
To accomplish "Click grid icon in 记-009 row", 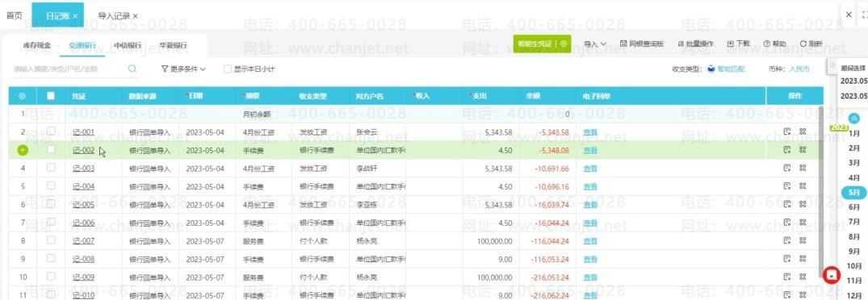I will (803, 277).
